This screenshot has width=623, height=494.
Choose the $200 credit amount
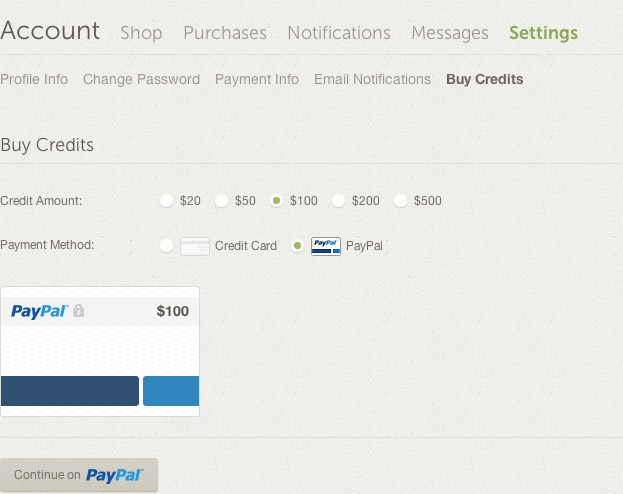pos(339,201)
